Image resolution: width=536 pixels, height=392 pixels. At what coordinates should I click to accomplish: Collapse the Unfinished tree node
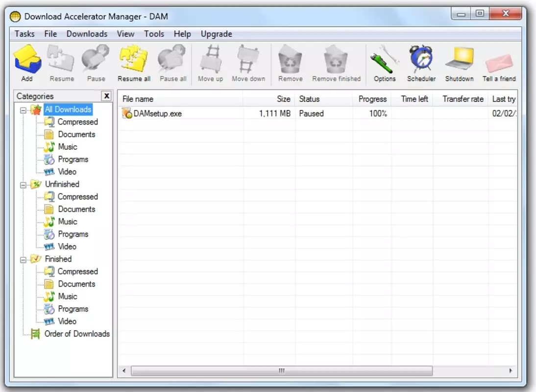pyautogui.click(x=23, y=185)
